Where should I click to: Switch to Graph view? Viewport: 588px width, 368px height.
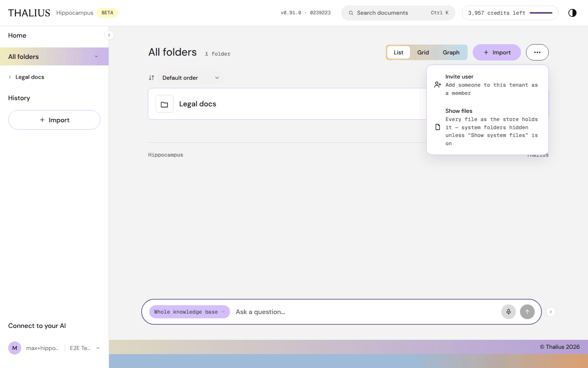[451, 52]
